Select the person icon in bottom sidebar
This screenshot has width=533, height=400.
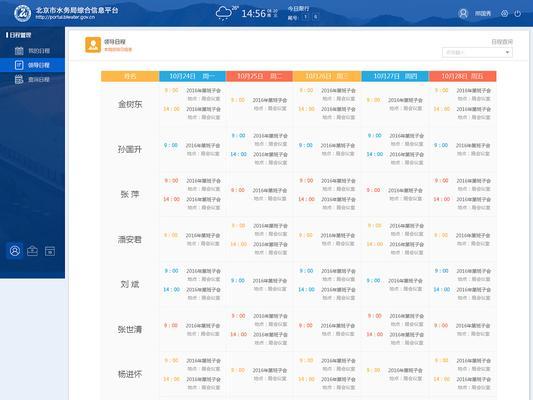coord(15,251)
